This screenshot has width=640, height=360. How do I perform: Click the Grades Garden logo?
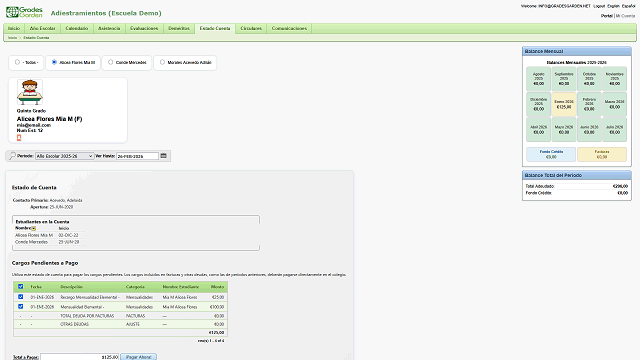[24, 12]
